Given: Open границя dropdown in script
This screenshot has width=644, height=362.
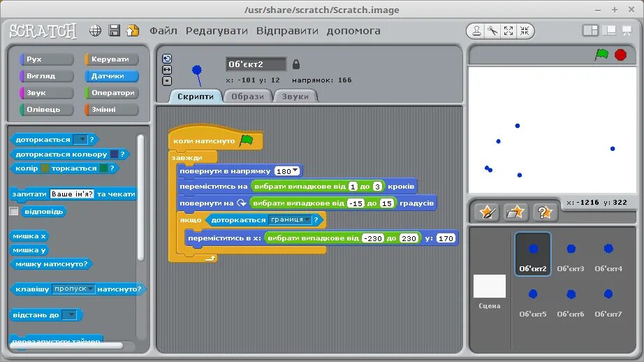Looking at the screenshot, I should pyautogui.click(x=290, y=220).
